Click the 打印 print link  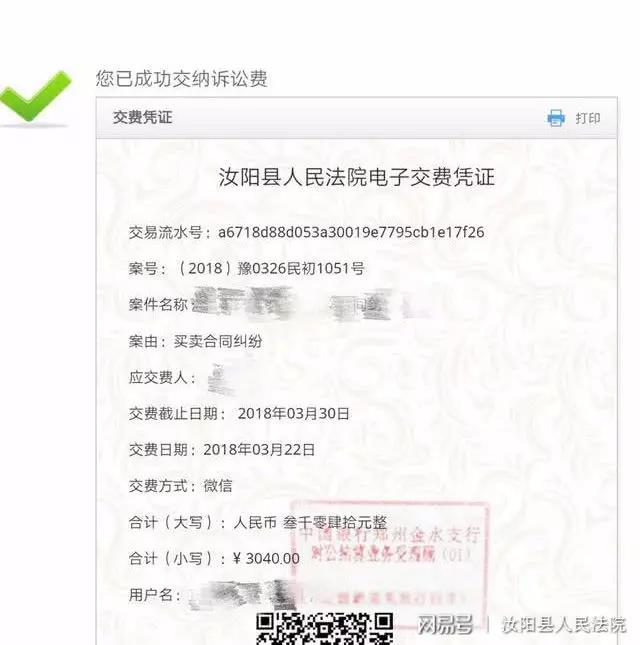tap(588, 118)
